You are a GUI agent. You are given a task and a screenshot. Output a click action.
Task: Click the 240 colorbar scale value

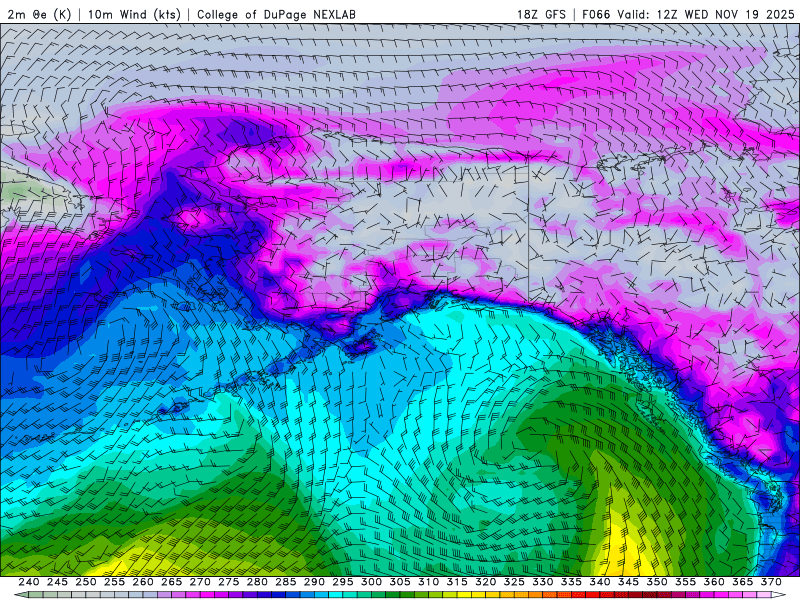[29, 582]
